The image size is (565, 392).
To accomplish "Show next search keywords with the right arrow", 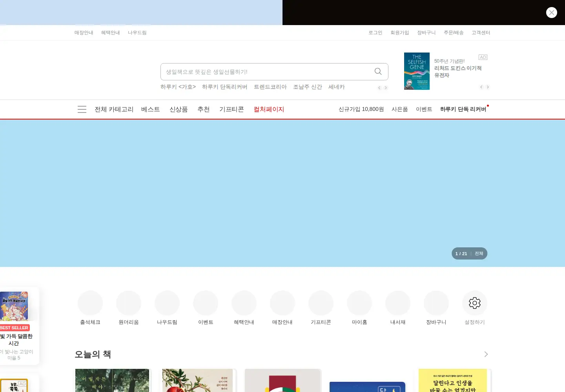I will click(x=386, y=87).
